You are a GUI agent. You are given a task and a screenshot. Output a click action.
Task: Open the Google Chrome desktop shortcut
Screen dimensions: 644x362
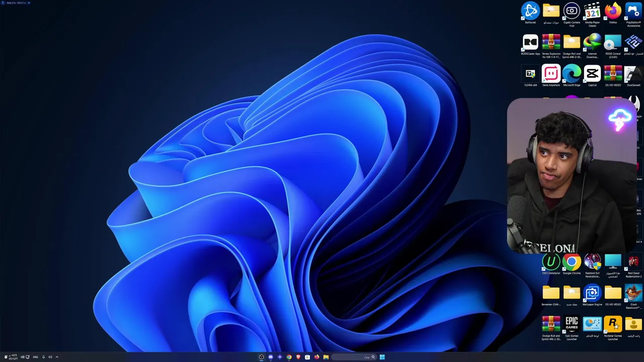coord(572,264)
